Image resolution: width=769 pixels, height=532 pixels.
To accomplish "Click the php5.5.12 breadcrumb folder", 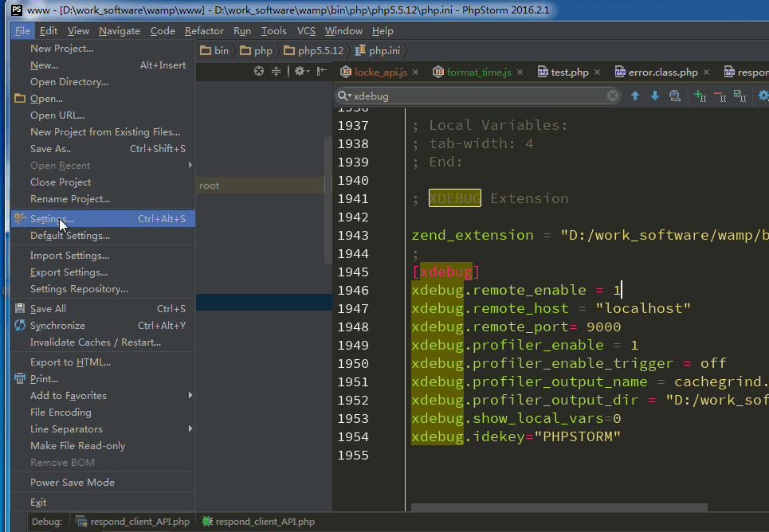I will (314, 51).
